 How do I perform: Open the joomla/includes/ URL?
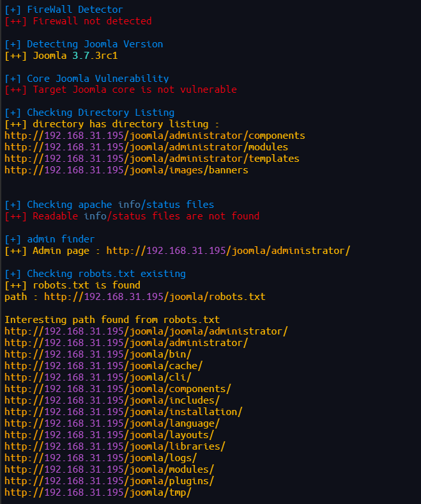[x=112, y=400]
